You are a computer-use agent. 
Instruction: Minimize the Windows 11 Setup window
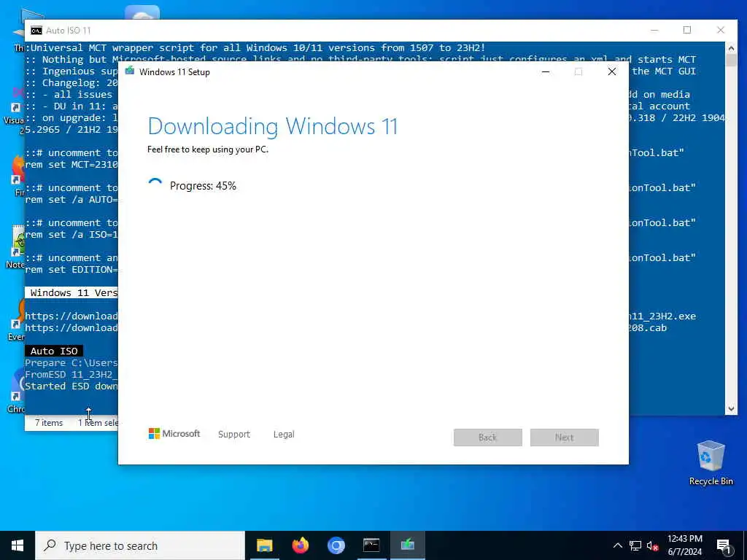click(x=546, y=72)
